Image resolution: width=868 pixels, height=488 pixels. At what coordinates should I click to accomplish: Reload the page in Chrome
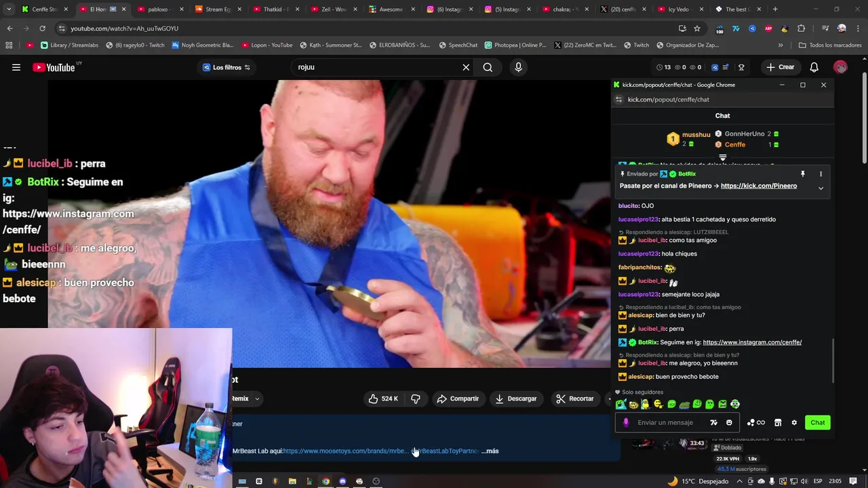pos(42,28)
